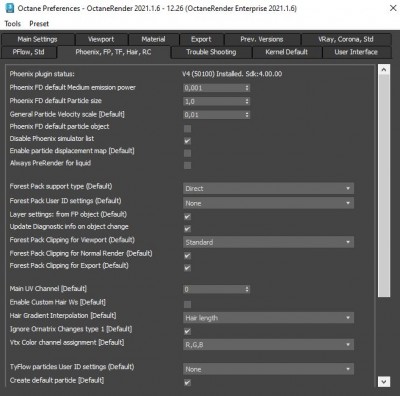Select the Kernel Default tab
Viewport: 400px width, 396px height.
tap(287, 52)
